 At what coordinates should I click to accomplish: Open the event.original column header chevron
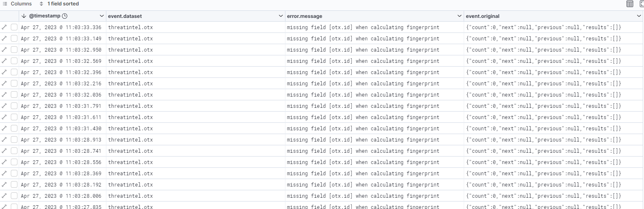pyautogui.click(x=639, y=16)
